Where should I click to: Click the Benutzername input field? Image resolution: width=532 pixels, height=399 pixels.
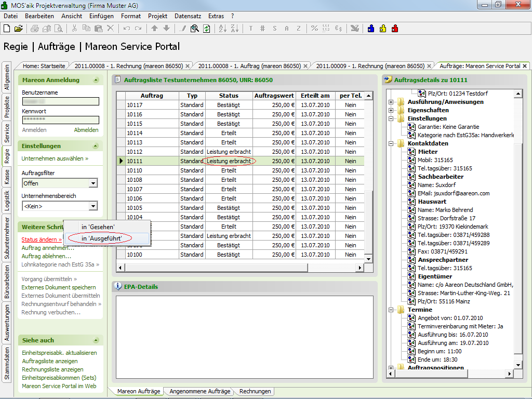(x=61, y=101)
